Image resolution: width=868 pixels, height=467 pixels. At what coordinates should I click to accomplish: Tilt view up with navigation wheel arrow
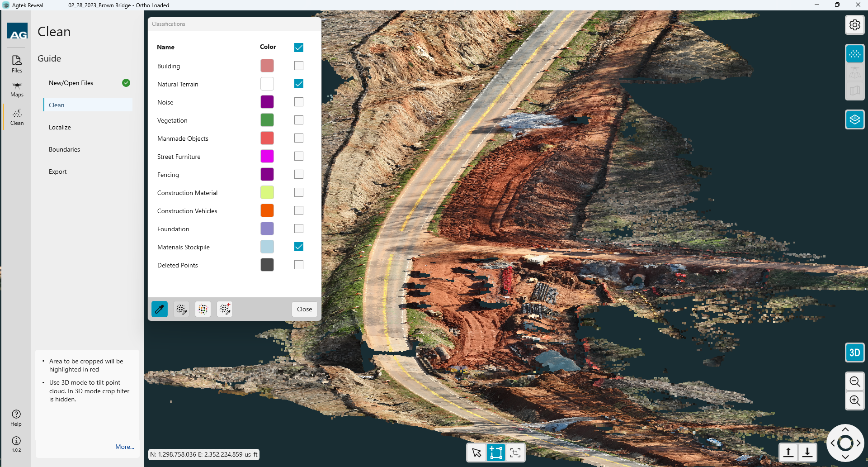[845, 429]
